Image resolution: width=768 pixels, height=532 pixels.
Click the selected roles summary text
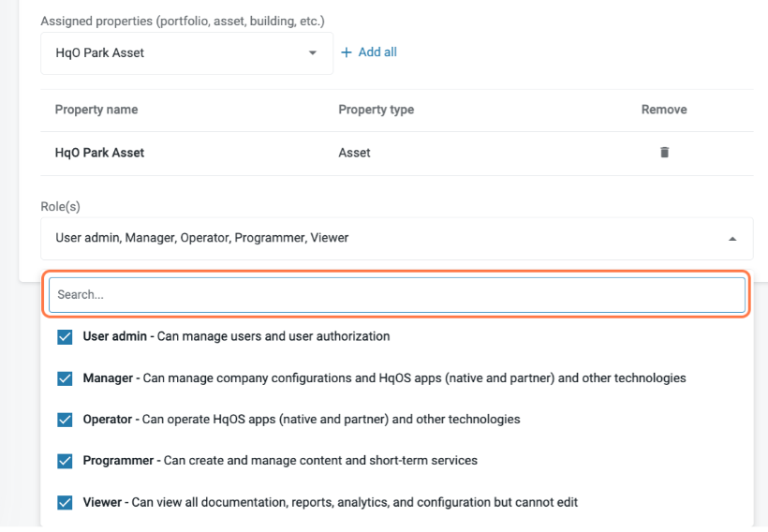(202, 238)
